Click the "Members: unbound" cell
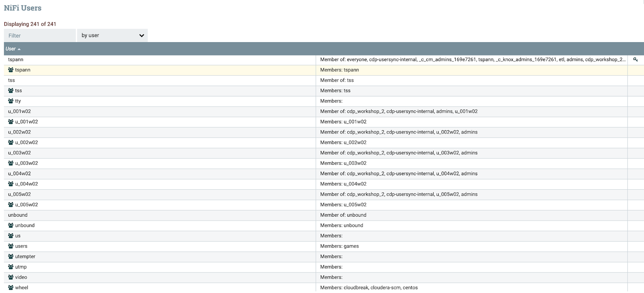The height and width of the screenshot is (293, 644). pyautogui.click(x=472, y=225)
